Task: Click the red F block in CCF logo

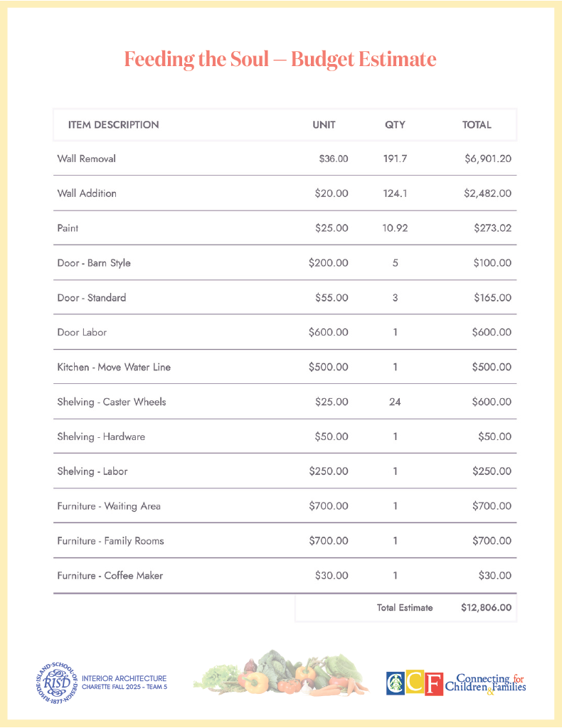Action: click(434, 683)
